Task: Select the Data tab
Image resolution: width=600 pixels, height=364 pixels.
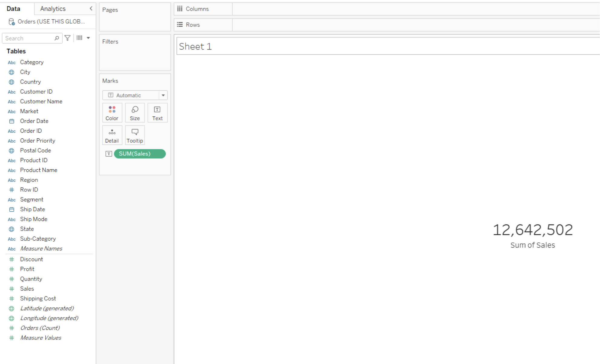Action: tap(13, 8)
